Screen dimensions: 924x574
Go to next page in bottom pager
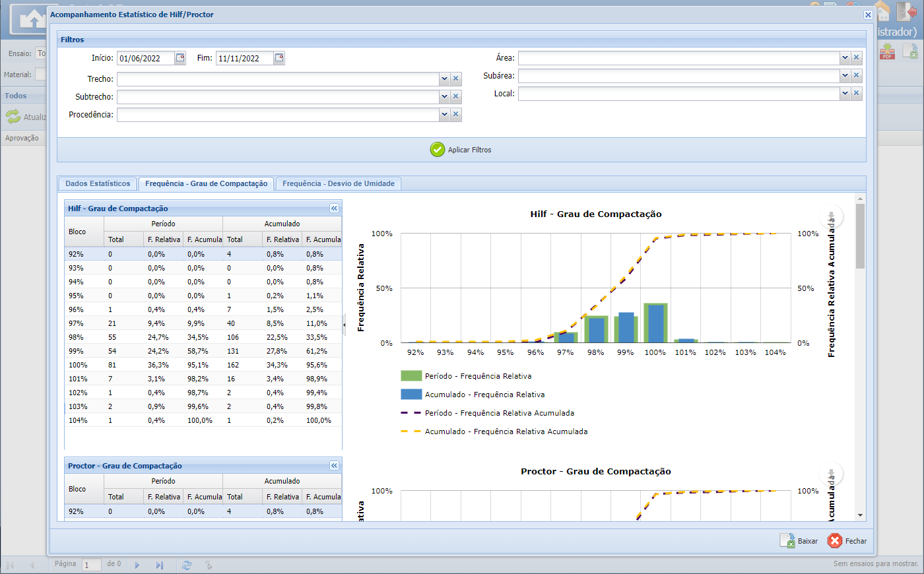point(137,565)
